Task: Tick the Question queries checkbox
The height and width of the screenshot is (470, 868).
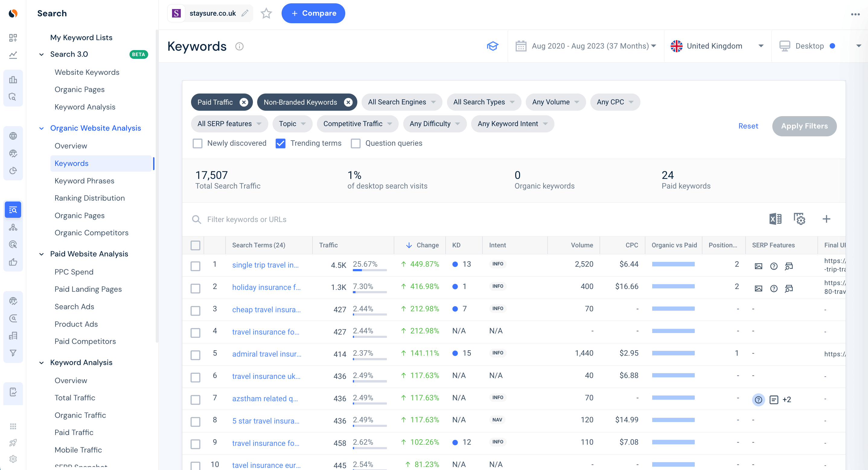Action: [x=356, y=144]
